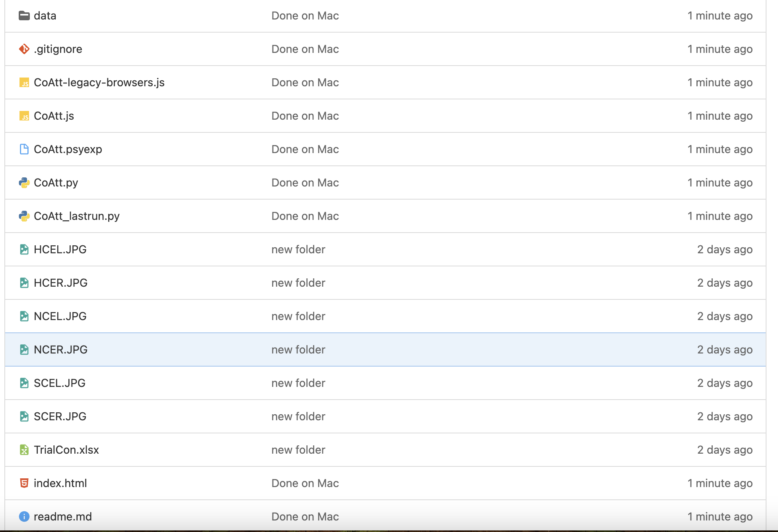Click the data folder icon
Screen dimensions: 778x532
24,16
